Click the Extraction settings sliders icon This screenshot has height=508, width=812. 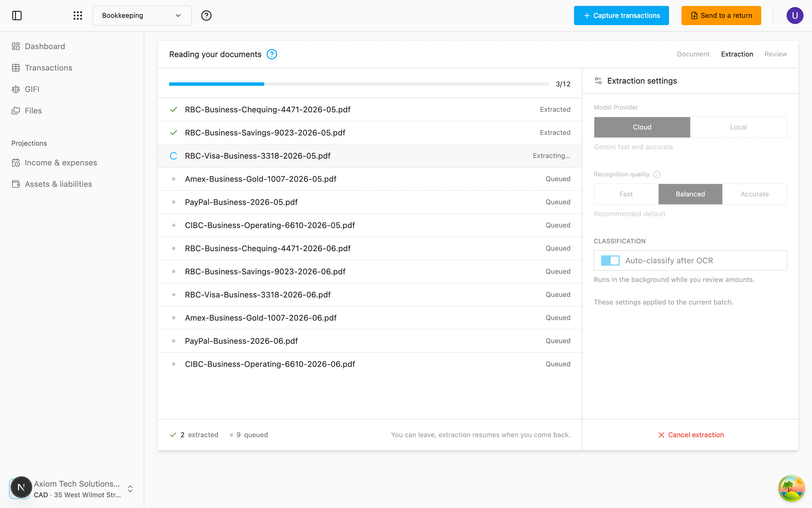click(598, 81)
